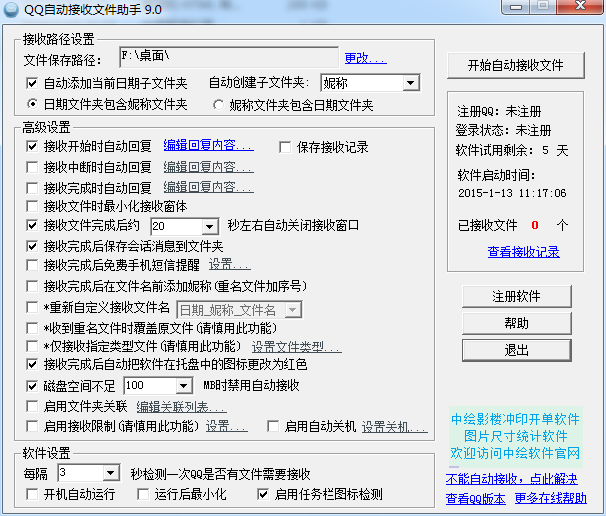Viewport: 606px width, 516px height.
Task: Enable 保存接收记录 checkbox
Action: [x=285, y=147]
